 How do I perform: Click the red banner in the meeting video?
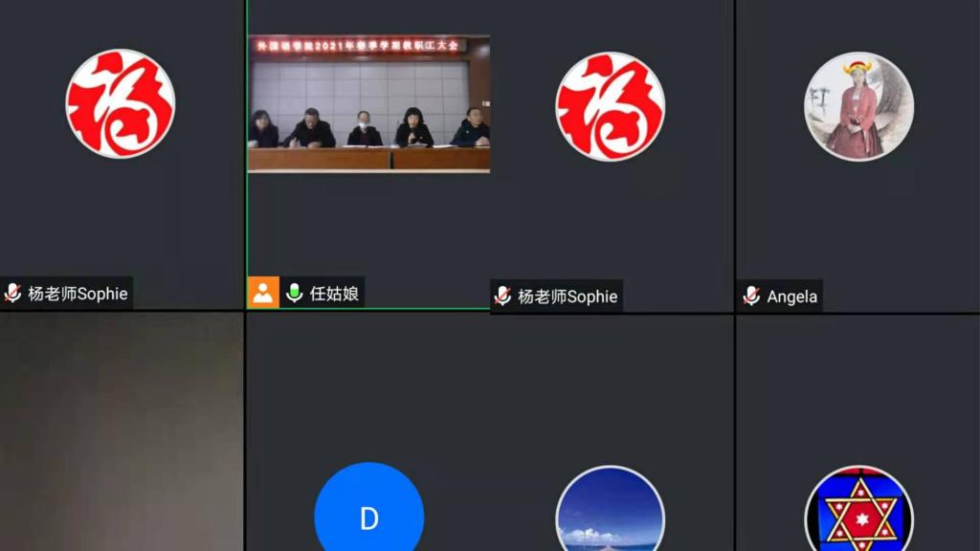tap(358, 45)
